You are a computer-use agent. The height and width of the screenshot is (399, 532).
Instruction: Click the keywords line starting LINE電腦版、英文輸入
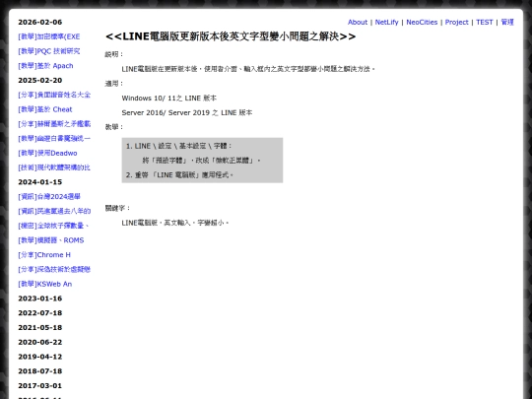point(175,223)
